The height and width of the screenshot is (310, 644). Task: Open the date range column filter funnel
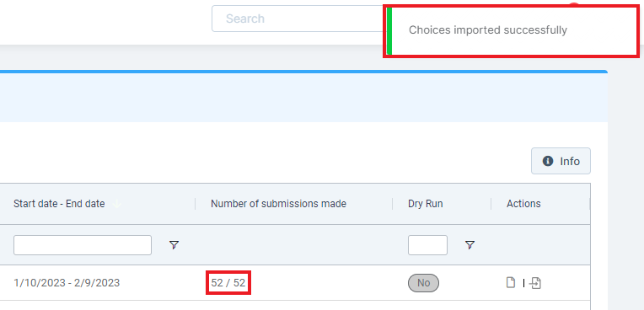174,245
